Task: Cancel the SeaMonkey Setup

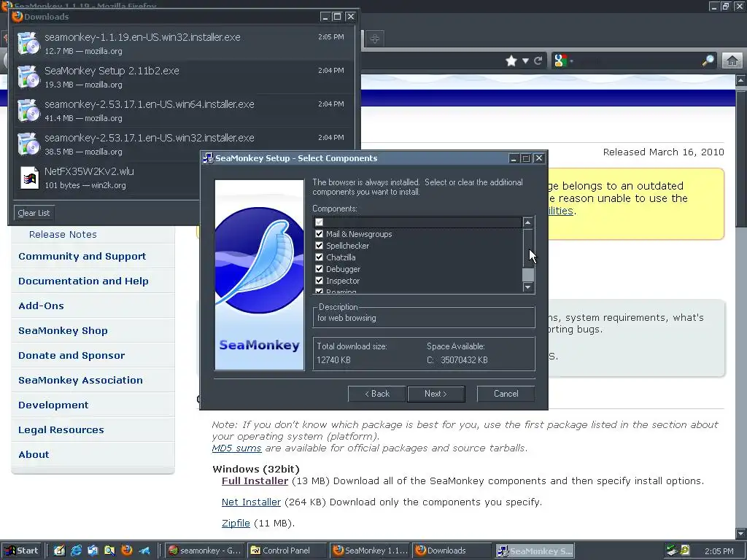Action: 506,394
